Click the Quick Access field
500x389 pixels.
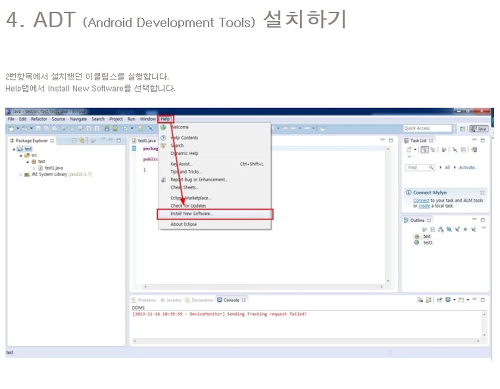pyautogui.click(x=427, y=128)
